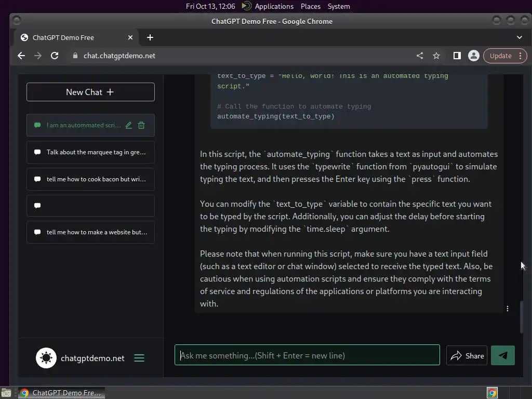Image resolution: width=532 pixels, height=399 pixels.
Task: Open the Chrome profile avatar
Action: coord(474,56)
